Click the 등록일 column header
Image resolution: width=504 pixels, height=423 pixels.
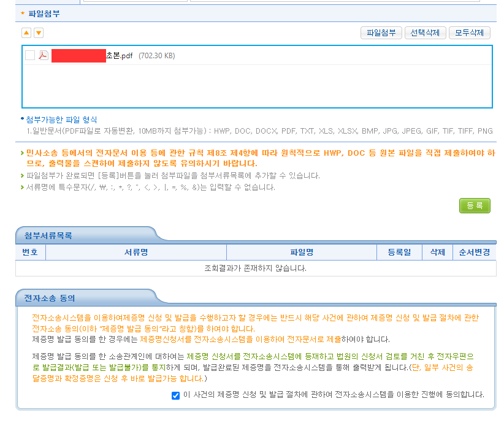[399, 252]
